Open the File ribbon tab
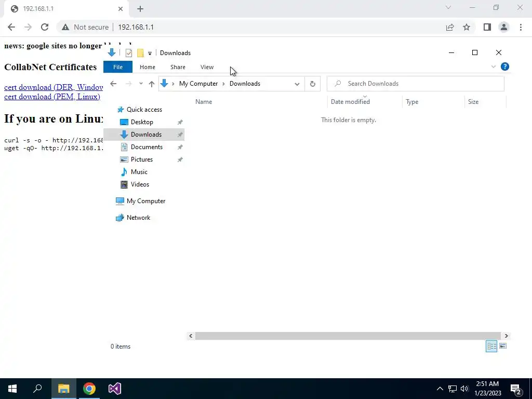Screen dimensions: 532x399 click(x=118, y=67)
